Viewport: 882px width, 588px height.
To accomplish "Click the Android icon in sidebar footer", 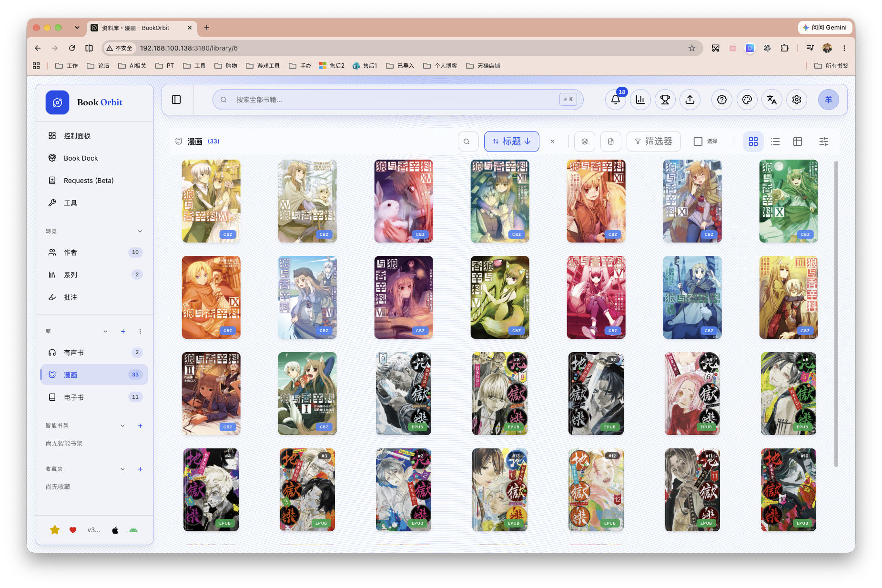I will pos(133,530).
